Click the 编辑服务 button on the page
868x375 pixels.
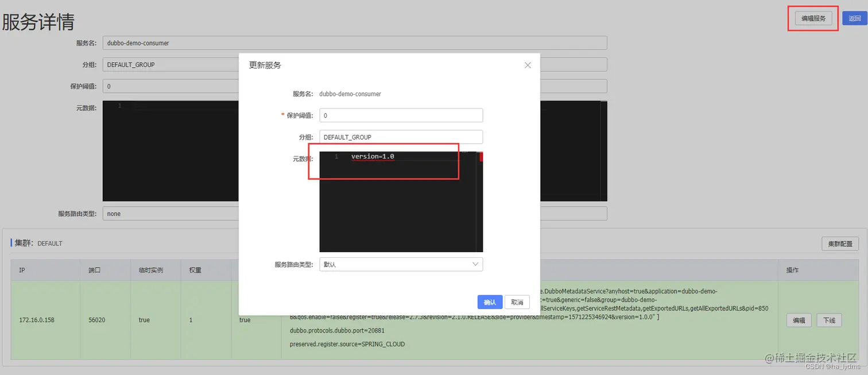click(813, 18)
